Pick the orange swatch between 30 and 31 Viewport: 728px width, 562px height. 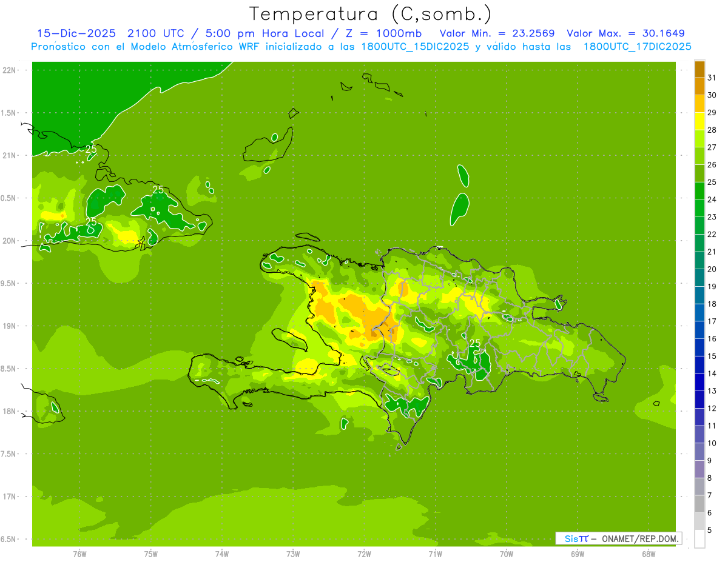click(x=699, y=87)
